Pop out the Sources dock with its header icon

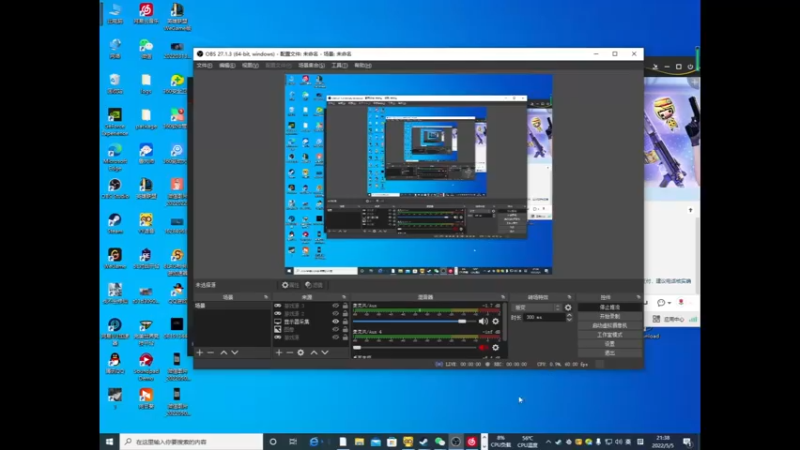[x=344, y=297]
